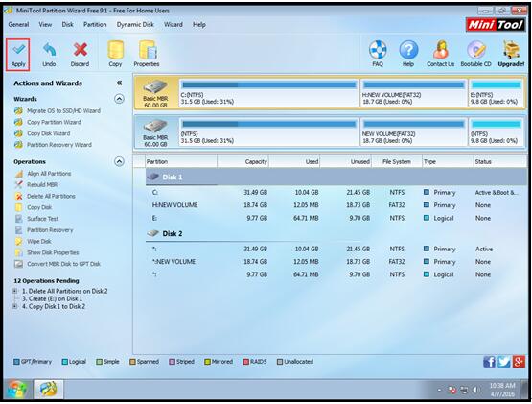Click the taskbar clock showing 10:38 AM
Viewport: 532px width, 404px height.
click(x=502, y=390)
